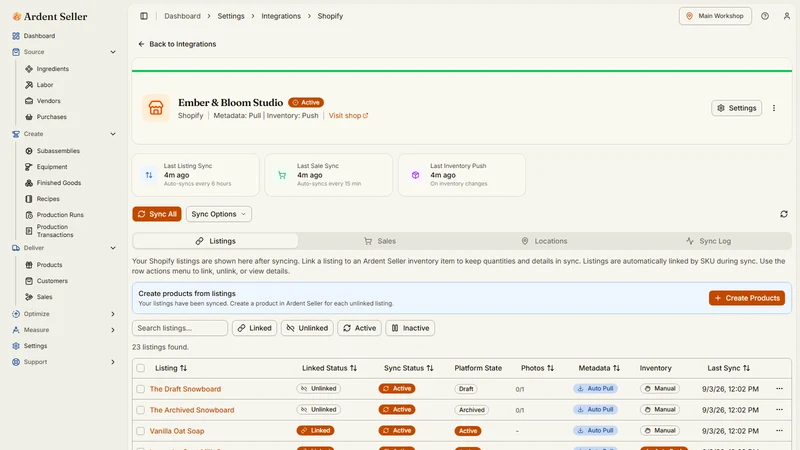Open the Labor page
The image size is (800, 450).
click(x=39, y=85)
